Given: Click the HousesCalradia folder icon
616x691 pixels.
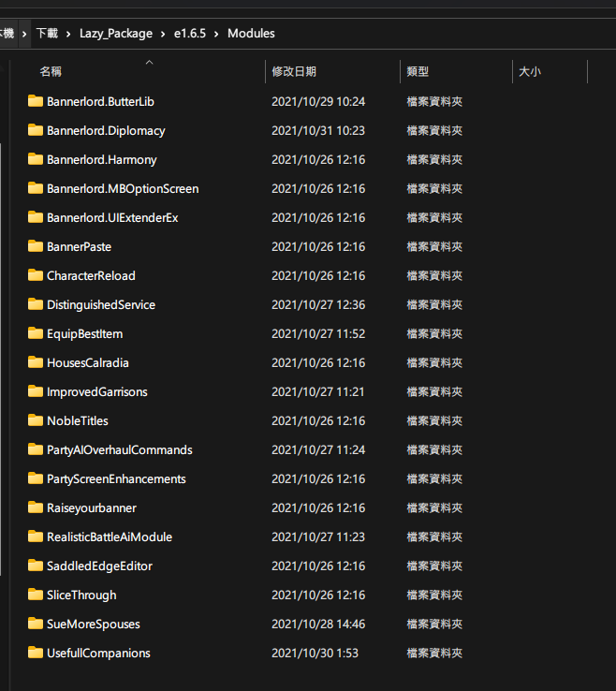Looking at the screenshot, I should (x=36, y=362).
